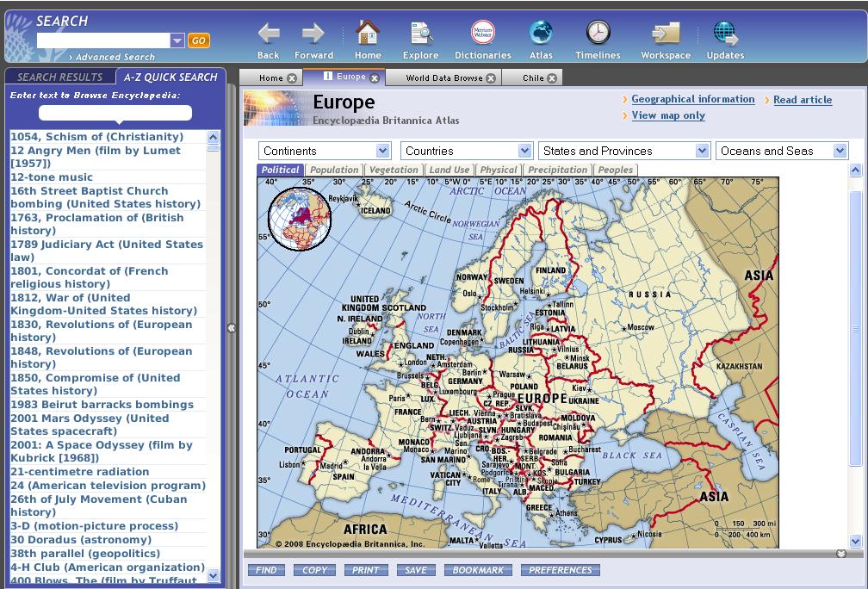
Task: Open the search box history dropdown arrow
Action: pyautogui.click(x=177, y=40)
